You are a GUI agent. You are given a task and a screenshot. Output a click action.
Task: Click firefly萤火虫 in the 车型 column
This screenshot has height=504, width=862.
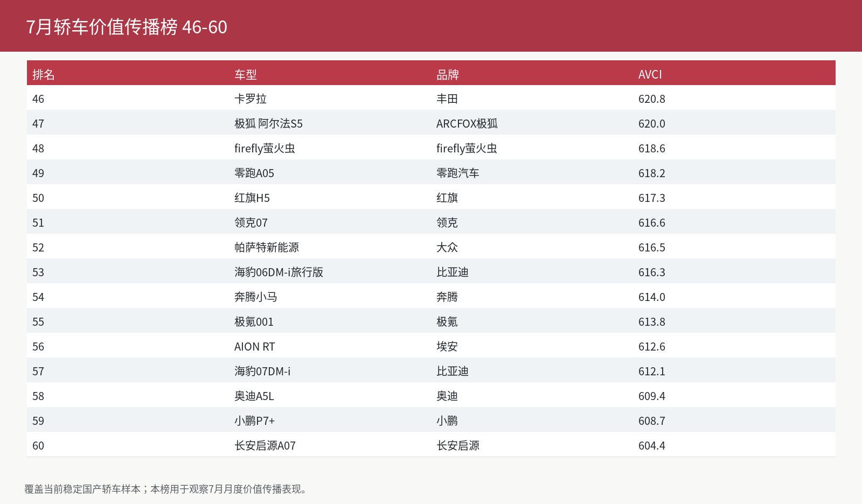265,149
